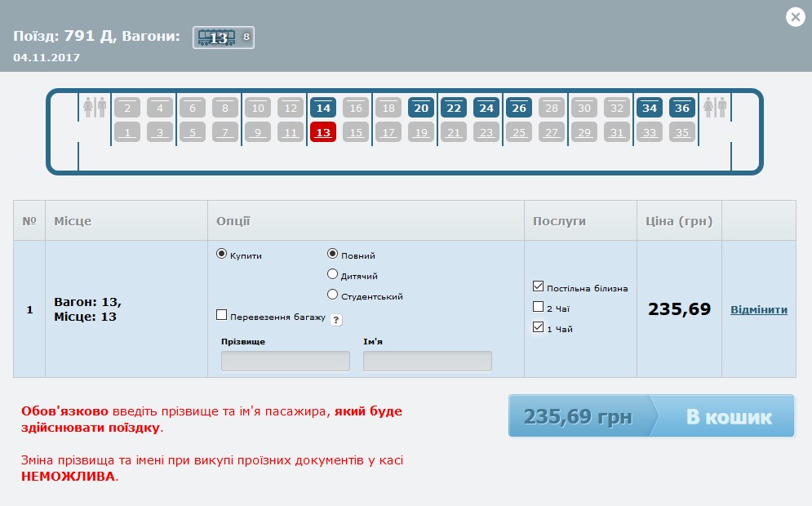Pick seat 22 in the carriage

[x=454, y=108]
